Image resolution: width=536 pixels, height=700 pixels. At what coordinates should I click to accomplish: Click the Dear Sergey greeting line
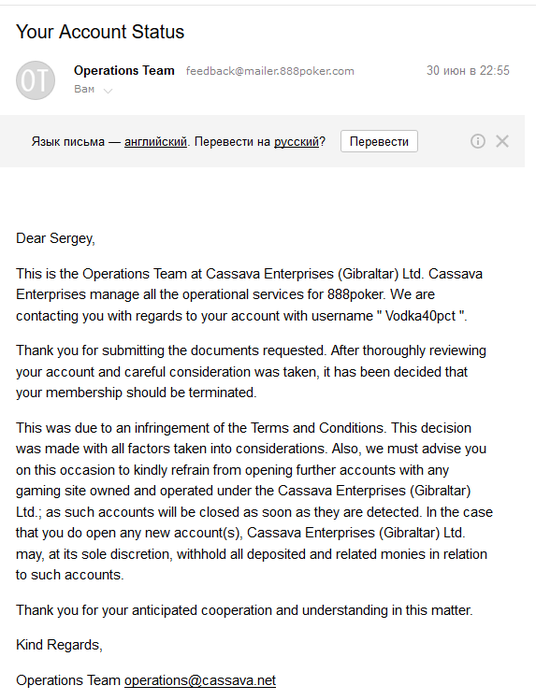click(55, 238)
